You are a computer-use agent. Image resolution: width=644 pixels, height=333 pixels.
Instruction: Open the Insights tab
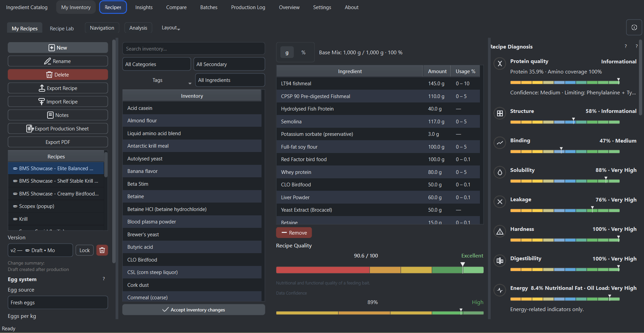[x=144, y=7]
